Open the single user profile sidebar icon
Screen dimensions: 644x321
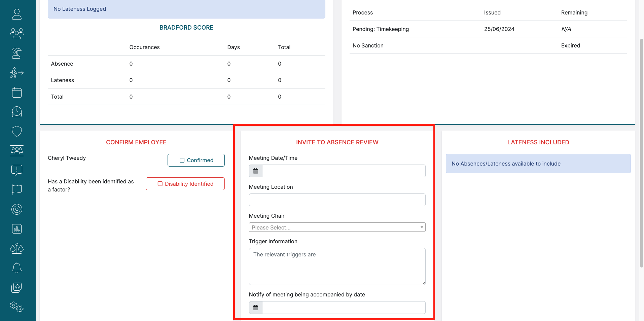point(17,14)
